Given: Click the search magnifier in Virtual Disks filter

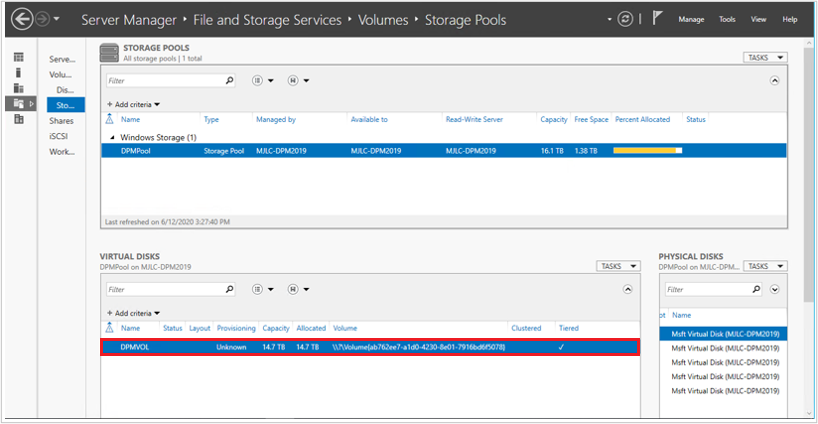Looking at the screenshot, I should coord(229,290).
